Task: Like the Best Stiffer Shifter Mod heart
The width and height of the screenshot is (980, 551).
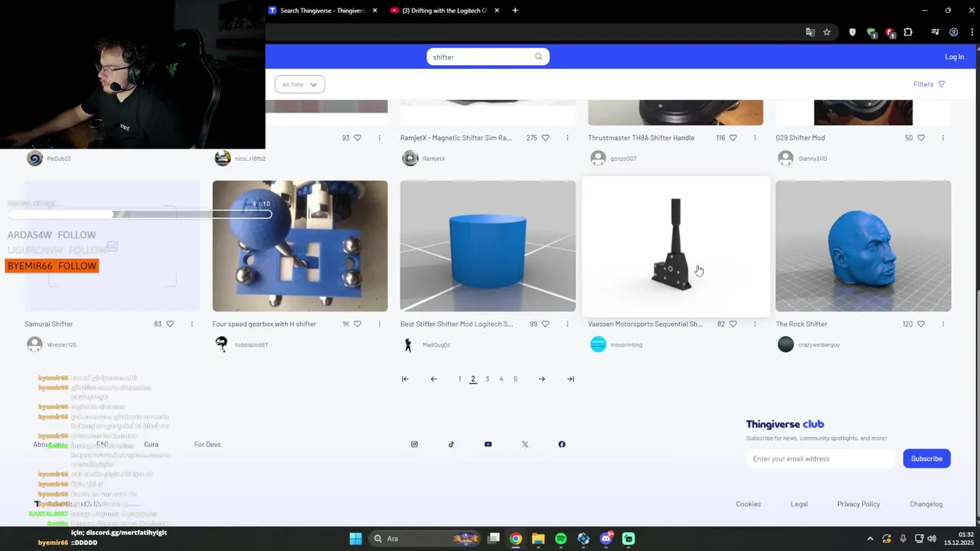Action: click(545, 324)
